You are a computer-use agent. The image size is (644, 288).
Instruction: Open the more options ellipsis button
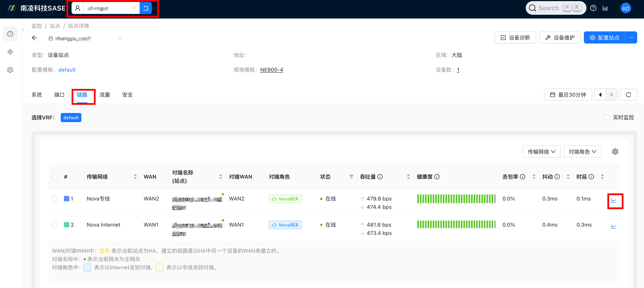[x=631, y=38]
